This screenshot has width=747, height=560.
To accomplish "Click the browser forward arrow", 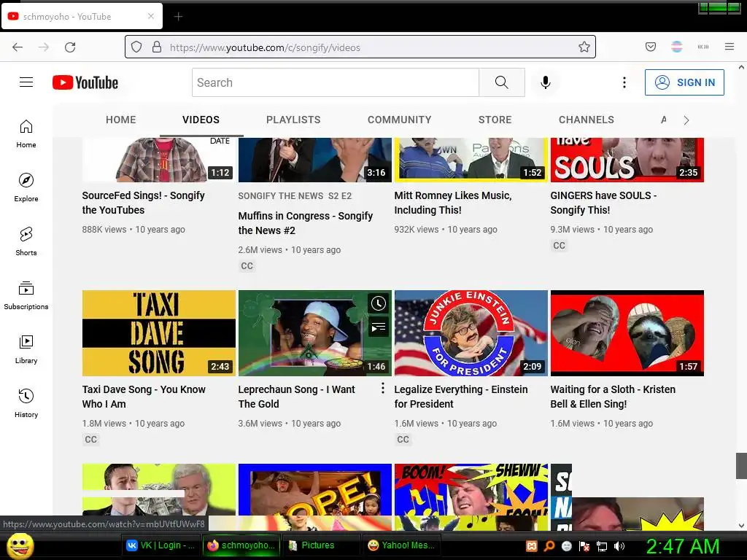I will click(44, 47).
